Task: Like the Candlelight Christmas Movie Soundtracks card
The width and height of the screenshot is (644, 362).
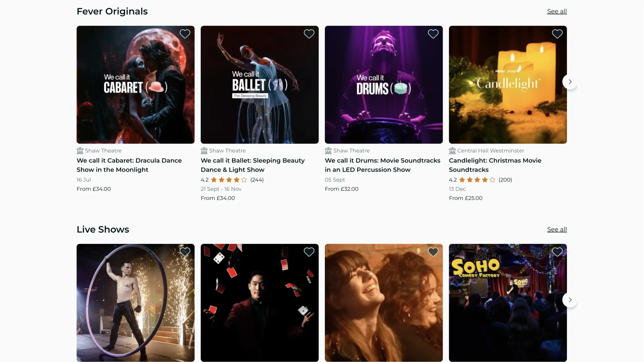Action: (557, 34)
